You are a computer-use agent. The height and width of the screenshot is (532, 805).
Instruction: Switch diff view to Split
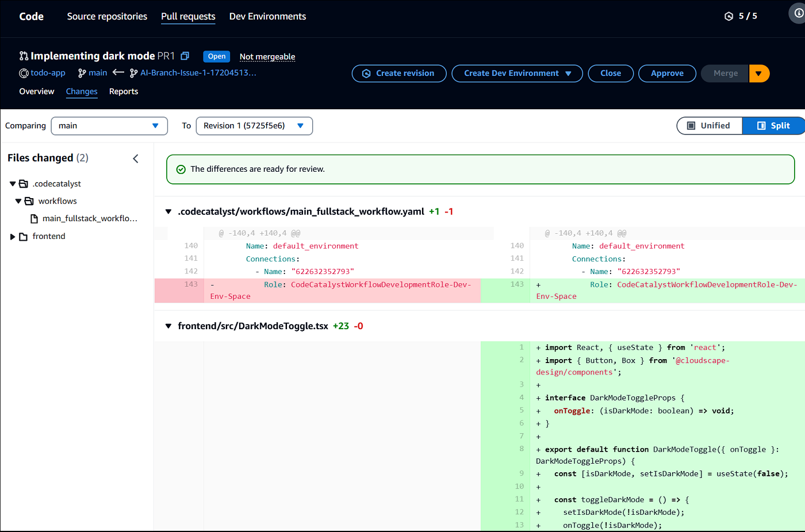[x=773, y=126]
